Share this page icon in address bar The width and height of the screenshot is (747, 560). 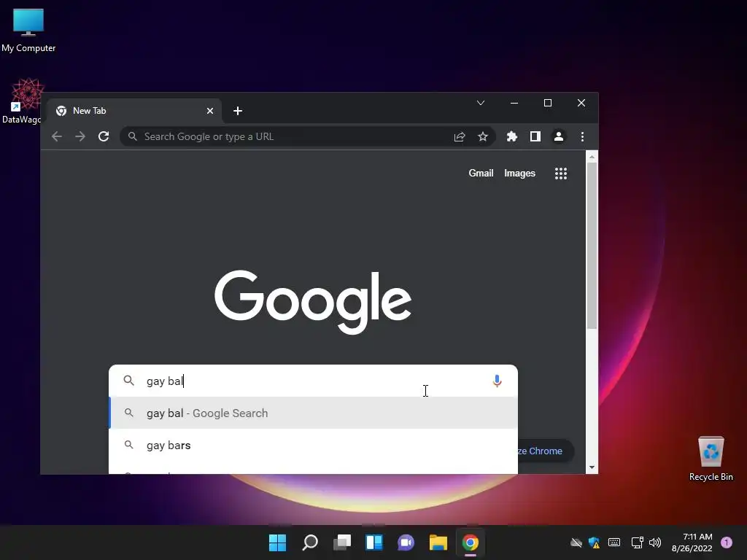460,136
